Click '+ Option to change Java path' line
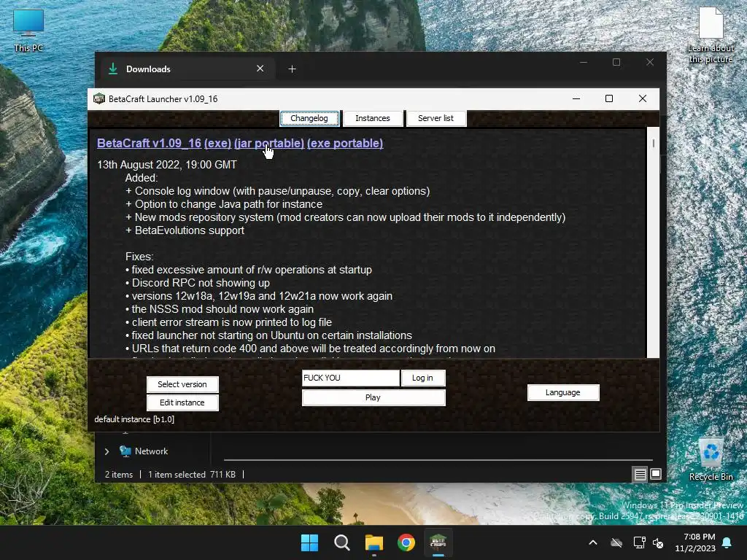Viewport: 747px width, 560px height. click(x=224, y=204)
